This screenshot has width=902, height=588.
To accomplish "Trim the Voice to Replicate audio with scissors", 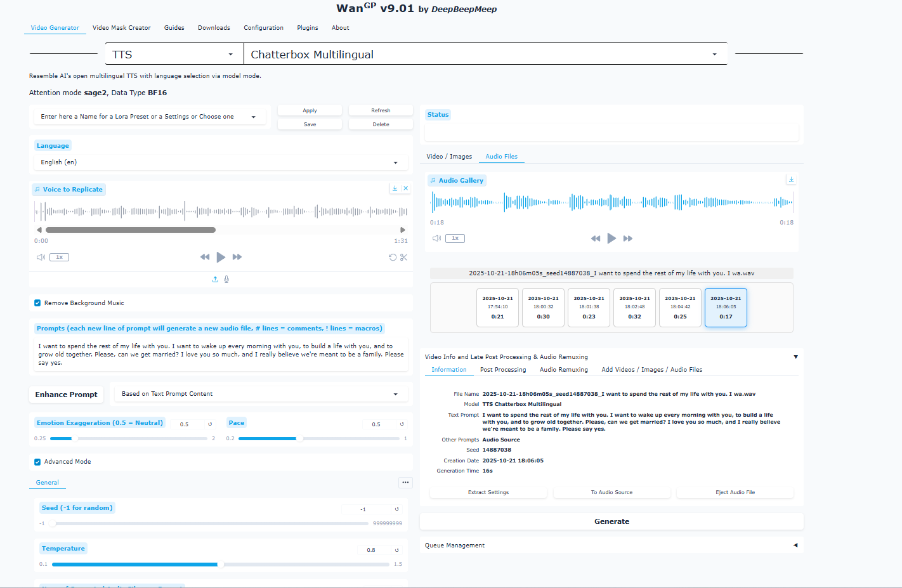I will [x=404, y=257].
